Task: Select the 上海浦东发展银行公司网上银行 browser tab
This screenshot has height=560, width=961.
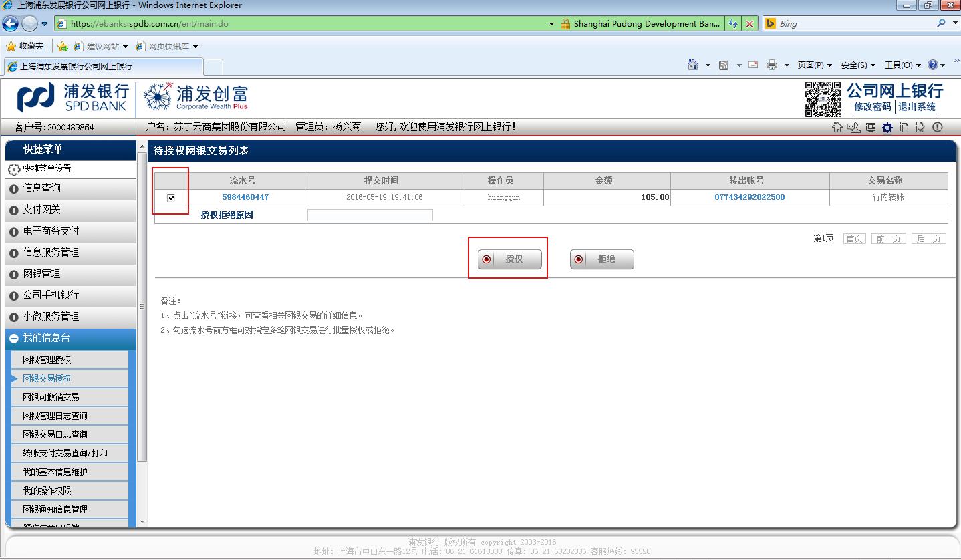Action: 103,66
